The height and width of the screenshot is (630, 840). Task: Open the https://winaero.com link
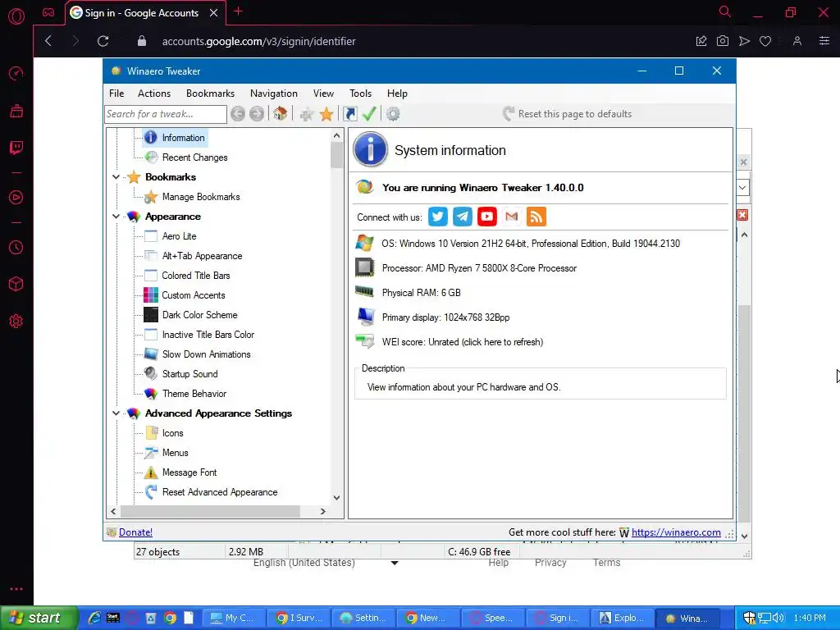coord(676,532)
